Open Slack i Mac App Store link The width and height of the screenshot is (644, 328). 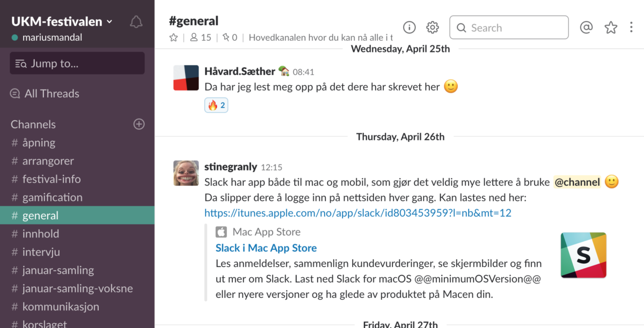point(266,248)
